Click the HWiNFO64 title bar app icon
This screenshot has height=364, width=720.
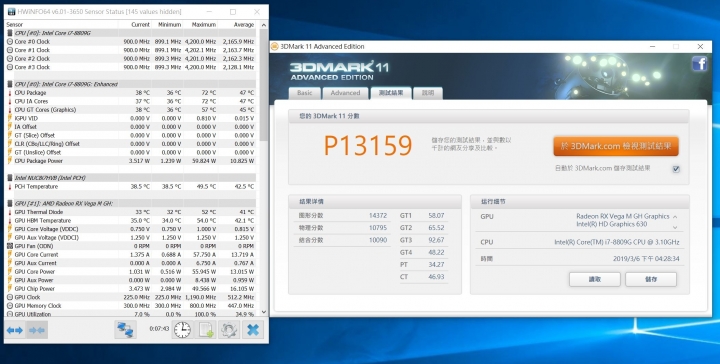coord(11,11)
